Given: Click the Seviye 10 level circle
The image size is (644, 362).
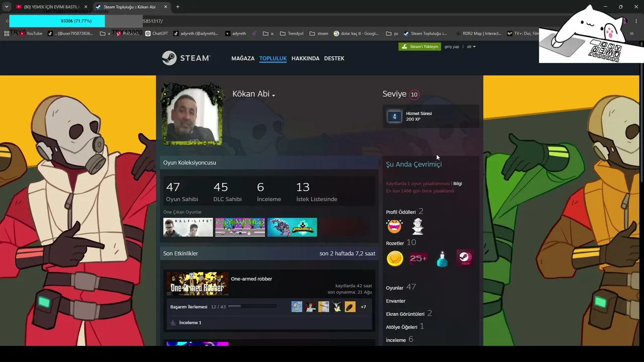Looking at the screenshot, I should click(414, 95).
